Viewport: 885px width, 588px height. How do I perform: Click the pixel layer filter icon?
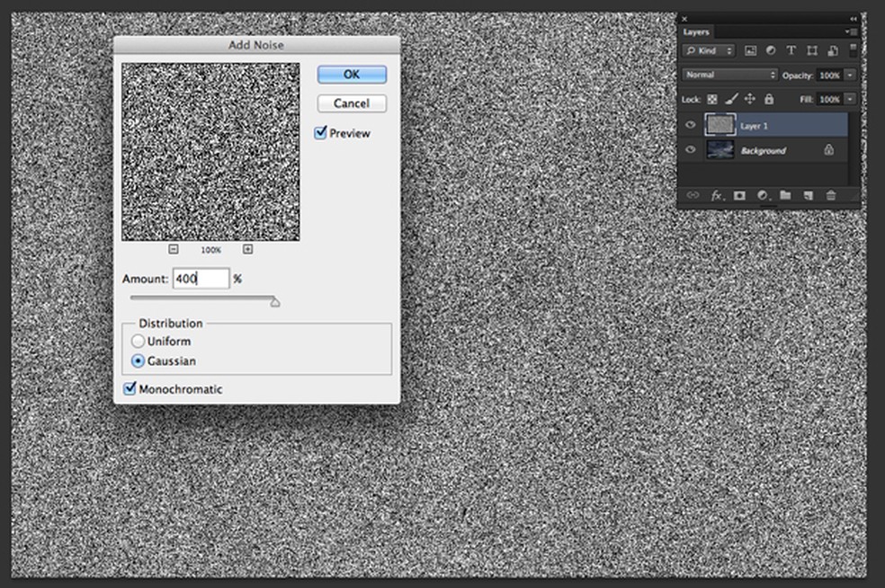(750, 51)
